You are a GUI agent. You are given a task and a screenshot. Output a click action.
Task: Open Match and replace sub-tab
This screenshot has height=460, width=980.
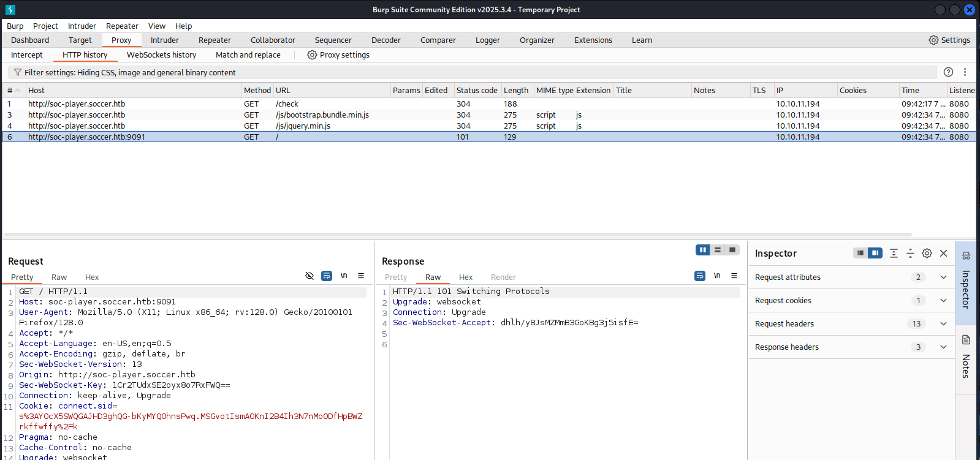point(248,55)
